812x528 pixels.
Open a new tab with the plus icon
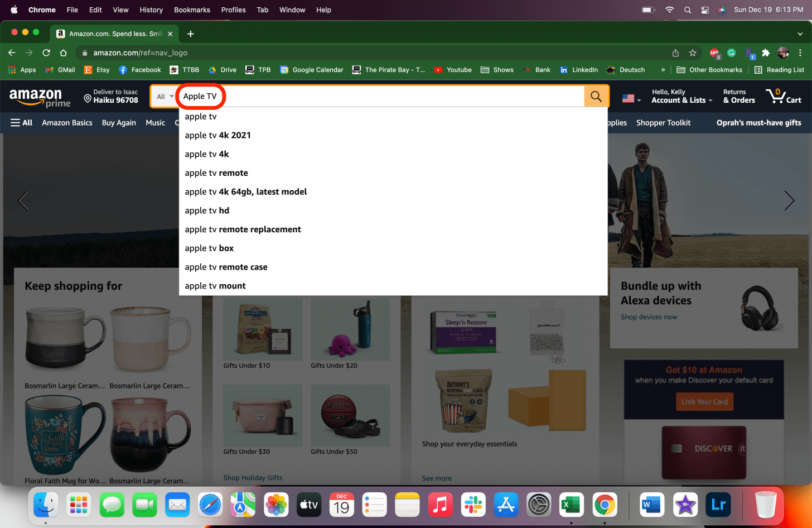[191, 34]
